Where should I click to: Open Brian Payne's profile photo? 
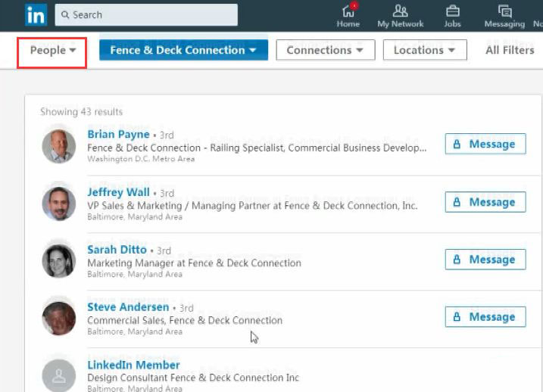(x=59, y=146)
